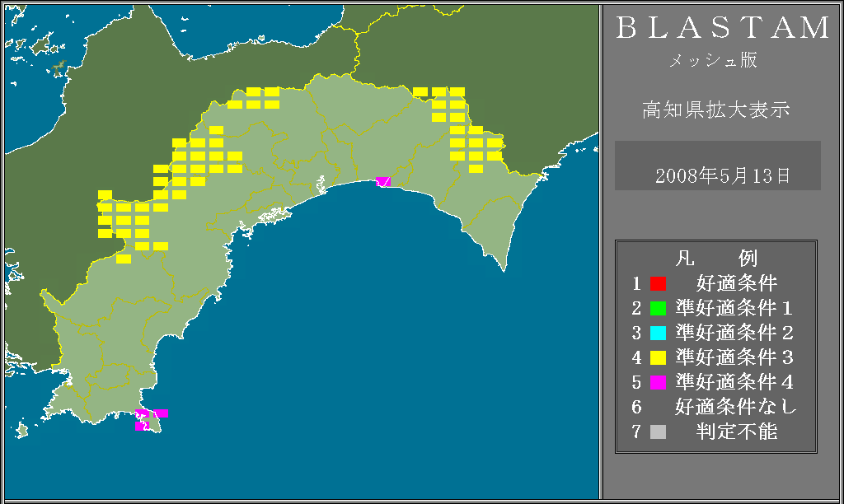Click the gray 判定不能 legend swatch
This screenshot has height=504, width=844.
[658, 432]
